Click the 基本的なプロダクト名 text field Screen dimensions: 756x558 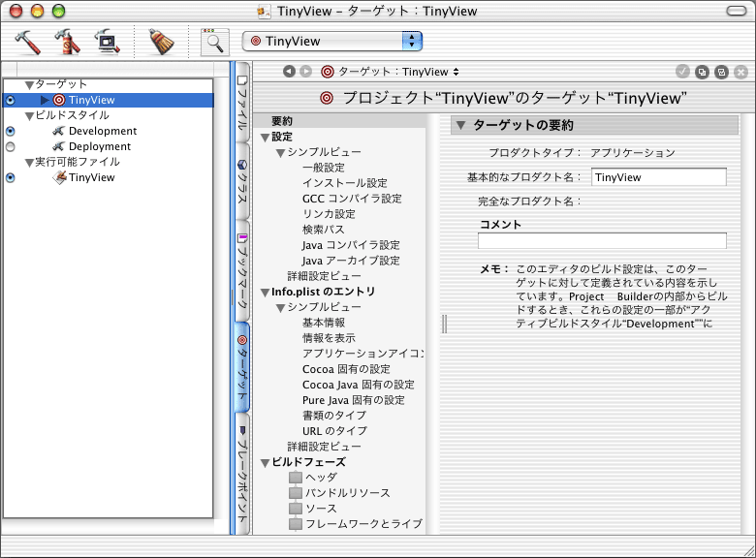(x=658, y=177)
